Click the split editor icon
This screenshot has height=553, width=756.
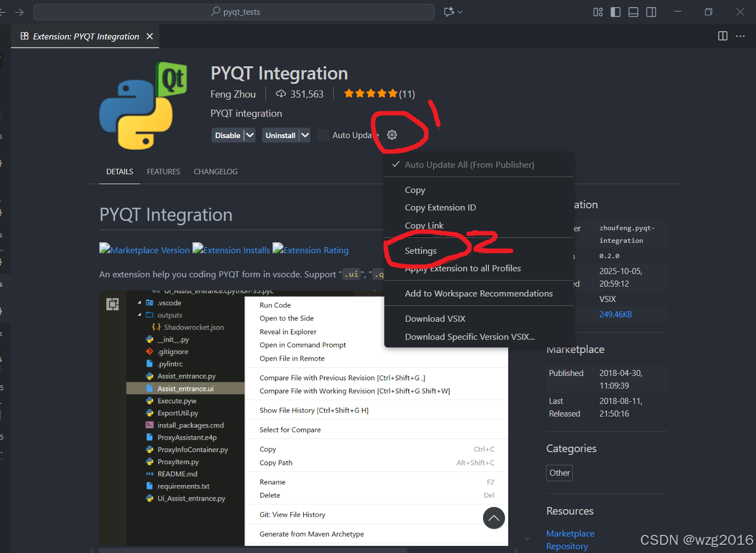click(x=723, y=36)
